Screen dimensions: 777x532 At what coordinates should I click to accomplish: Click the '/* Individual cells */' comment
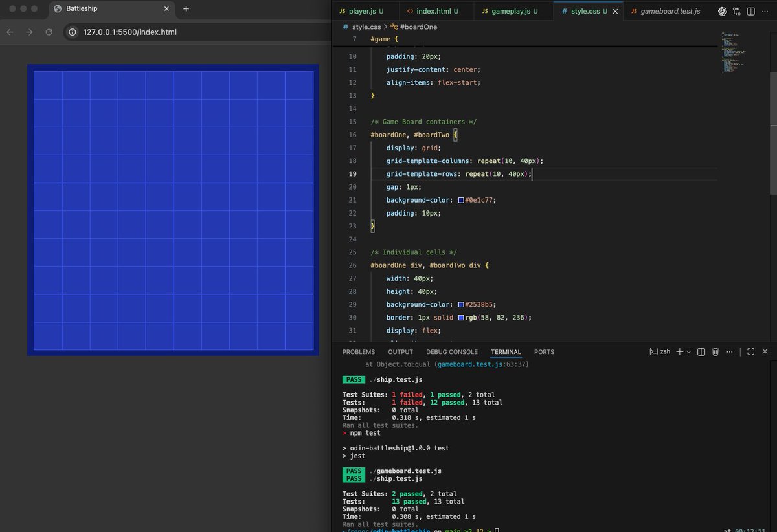coord(414,252)
